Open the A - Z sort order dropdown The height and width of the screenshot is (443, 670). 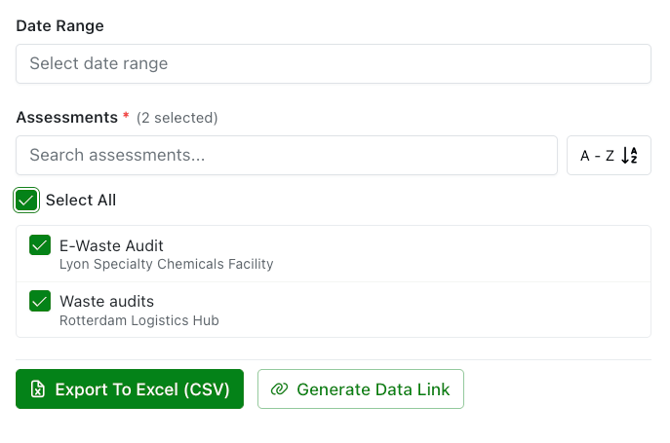[609, 155]
